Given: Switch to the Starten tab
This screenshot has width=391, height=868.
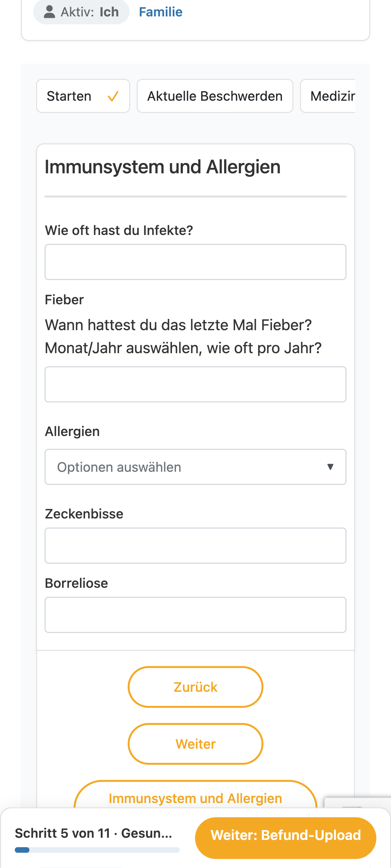Looking at the screenshot, I should click(83, 96).
